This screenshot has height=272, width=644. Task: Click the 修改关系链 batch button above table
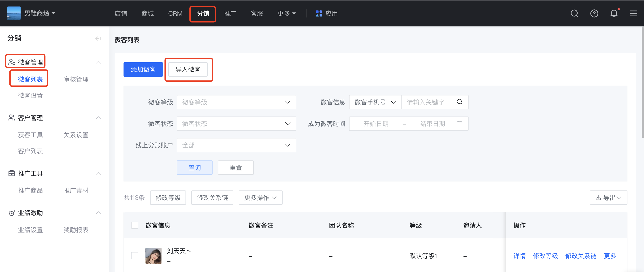pos(212,198)
